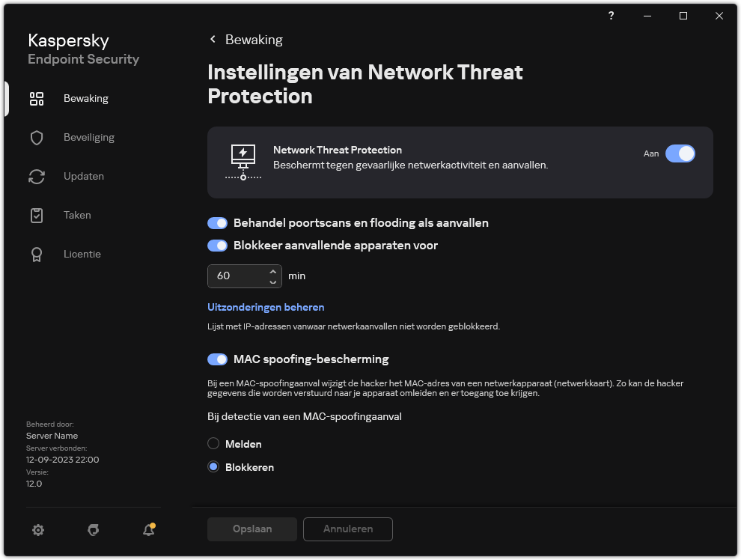The width and height of the screenshot is (741, 560).
Task: Select the Beveiliging shield icon
Action: (x=37, y=137)
